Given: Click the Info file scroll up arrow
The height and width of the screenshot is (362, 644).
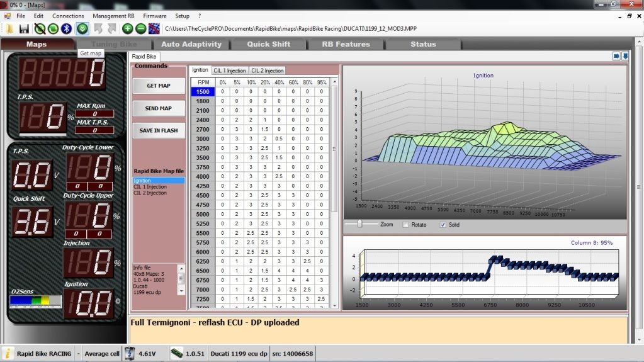Looking at the screenshot, I should pos(181,269).
